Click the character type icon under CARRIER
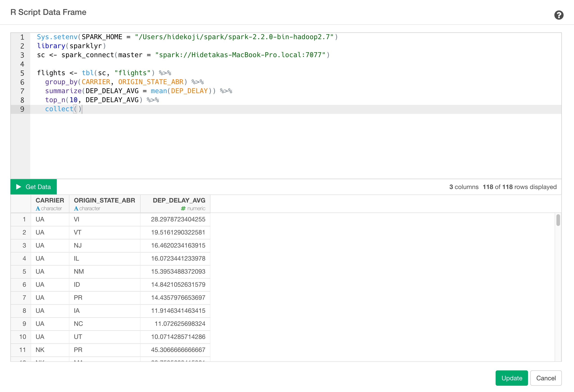Image resolution: width=574 pixels, height=392 pixels. point(38,208)
